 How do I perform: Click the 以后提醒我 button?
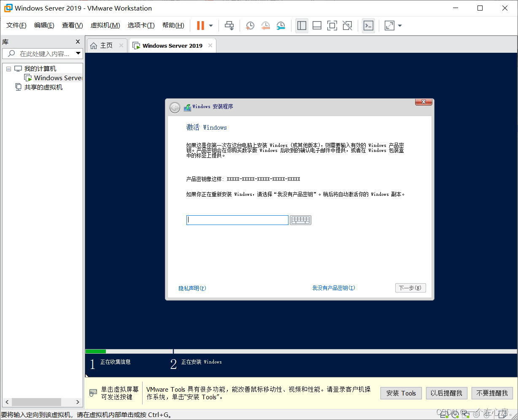[x=446, y=393]
